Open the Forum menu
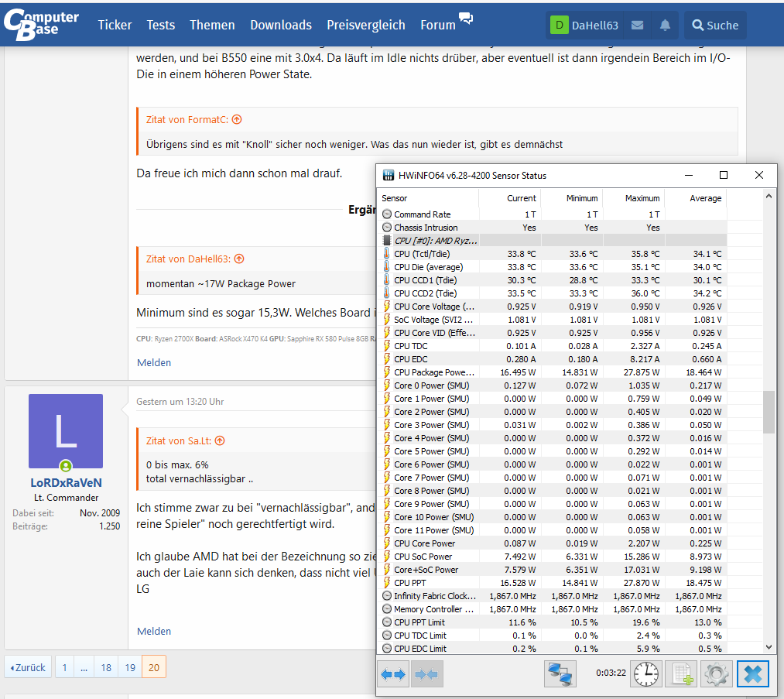Screen dimensions: 784x699 point(438,25)
